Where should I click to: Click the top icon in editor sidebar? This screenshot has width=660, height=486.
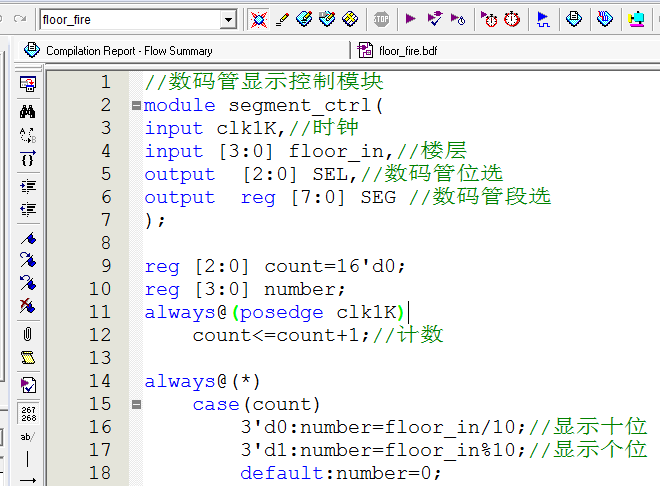(x=28, y=84)
